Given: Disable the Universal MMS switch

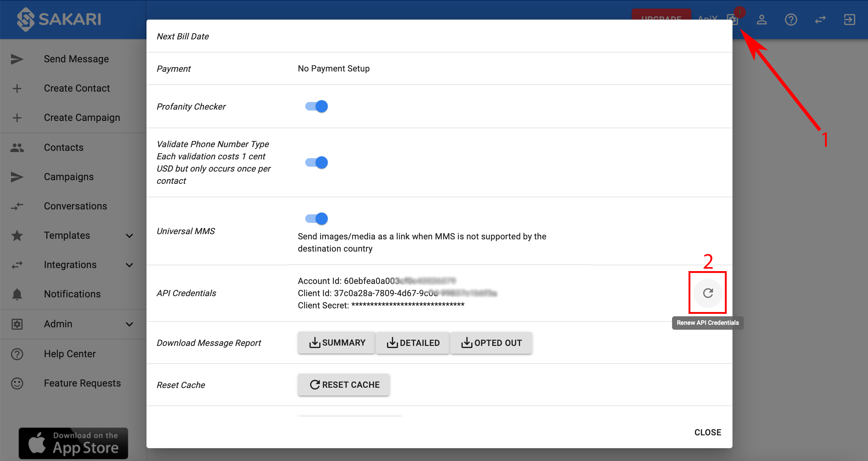Looking at the screenshot, I should point(316,218).
